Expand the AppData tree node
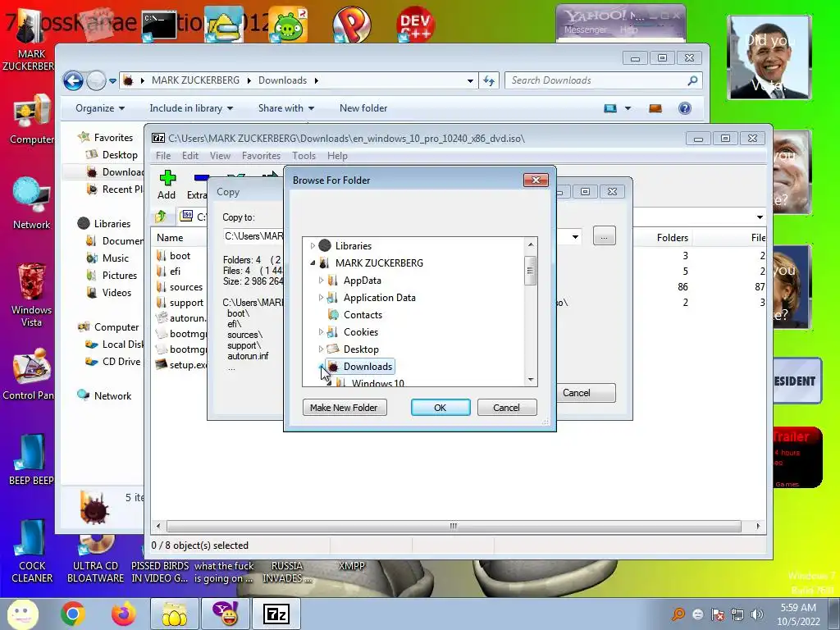 [321, 281]
